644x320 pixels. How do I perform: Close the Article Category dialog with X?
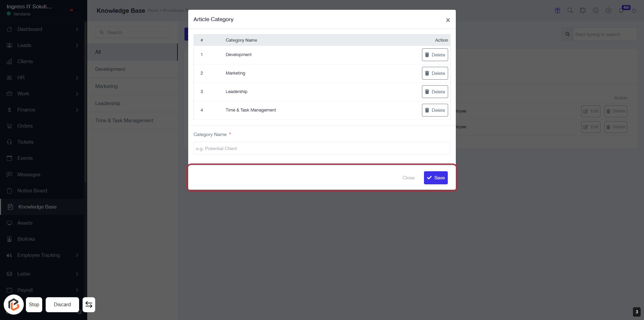click(x=448, y=20)
